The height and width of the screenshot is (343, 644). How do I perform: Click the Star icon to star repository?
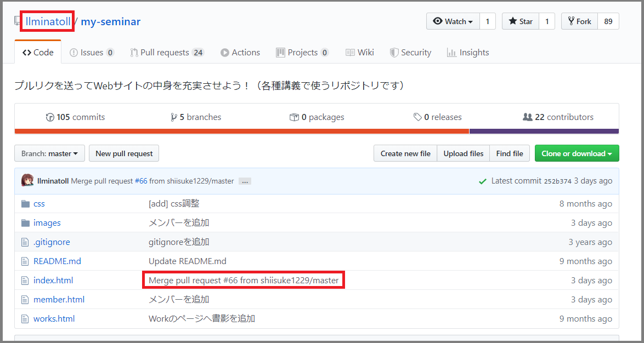513,21
